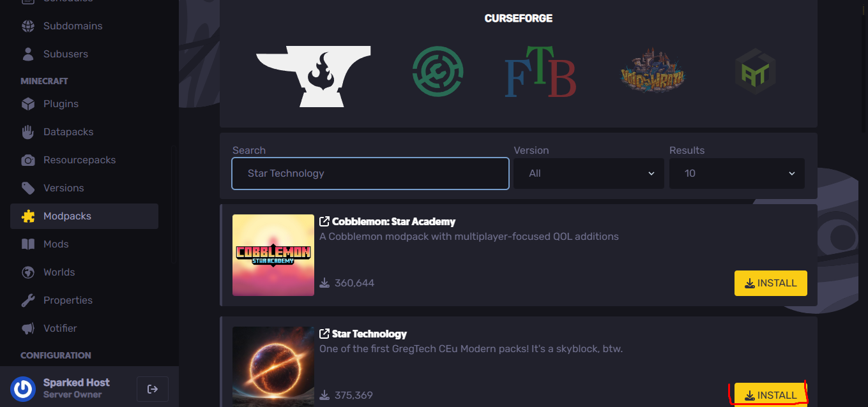Select the CurseForge anvil logo
Viewport: 868px width, 407px height.
313,76
